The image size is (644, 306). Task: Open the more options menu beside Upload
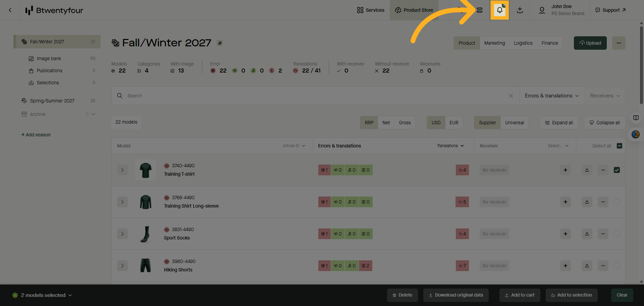tap(619, 43)
